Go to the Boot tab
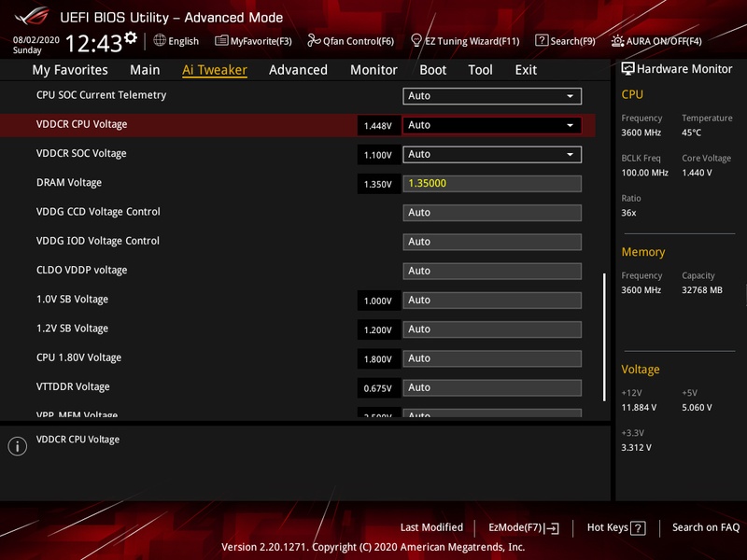Viewport: 747px width, 560px height. pyautogui.click(x=432, y=70)
